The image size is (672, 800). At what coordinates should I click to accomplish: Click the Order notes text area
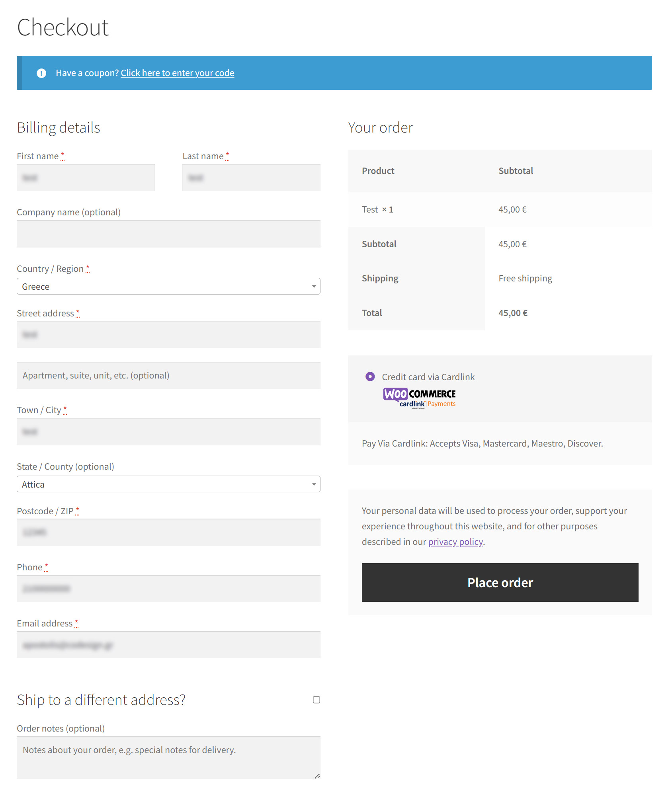[168, 757]
